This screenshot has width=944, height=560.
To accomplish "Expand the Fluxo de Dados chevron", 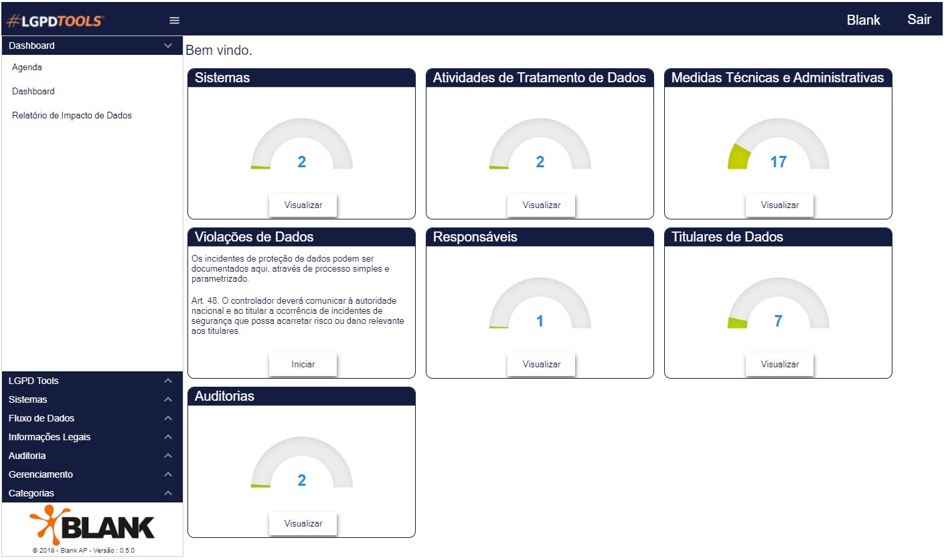I will tap(168, 418).
